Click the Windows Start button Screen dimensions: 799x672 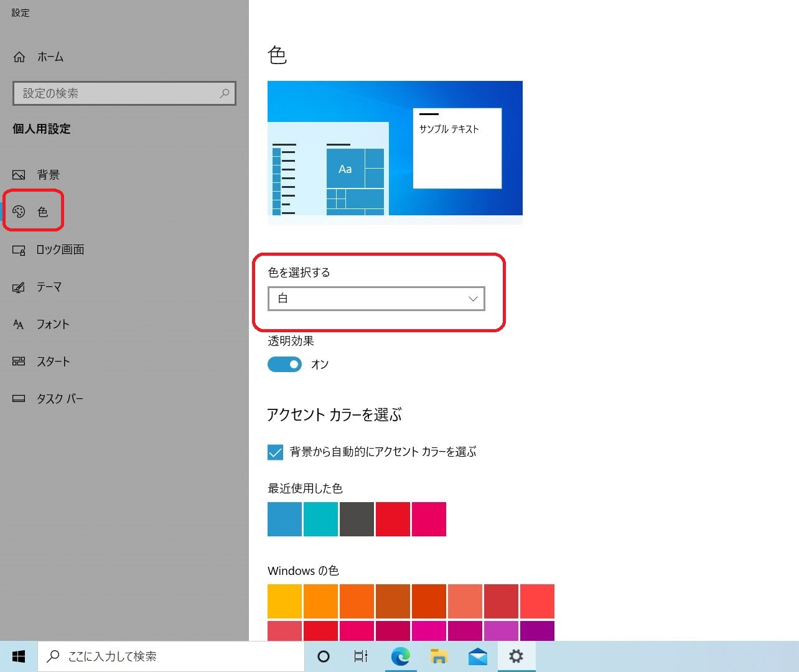click(19, 656)
